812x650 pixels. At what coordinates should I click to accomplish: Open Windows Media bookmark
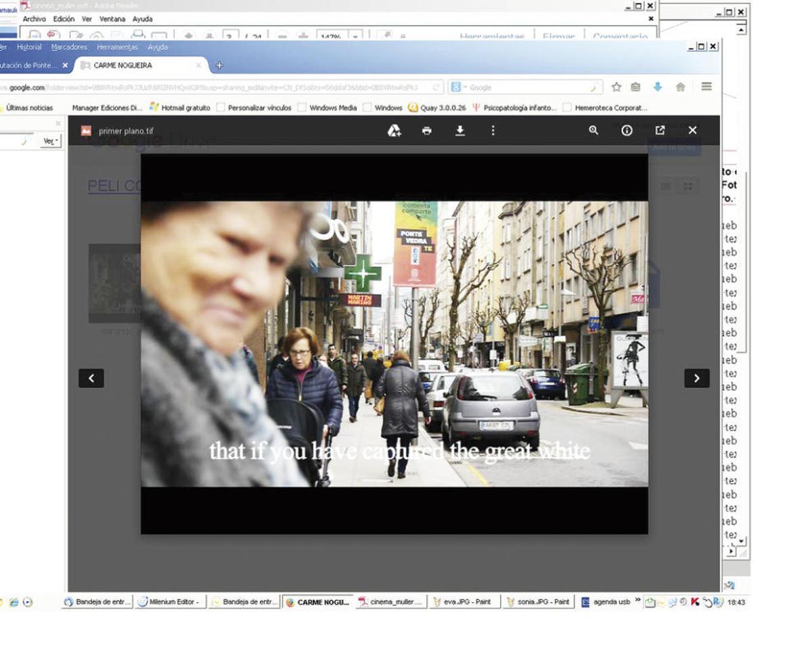(x=328, y=108)
